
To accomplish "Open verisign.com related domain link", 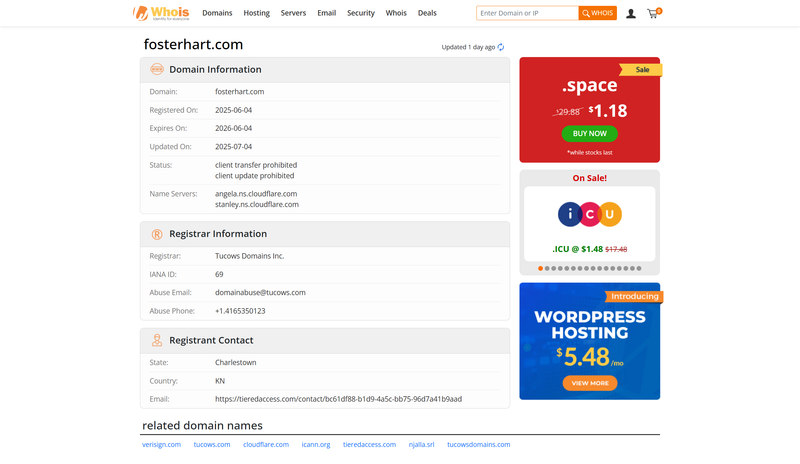I will [161, 445].
